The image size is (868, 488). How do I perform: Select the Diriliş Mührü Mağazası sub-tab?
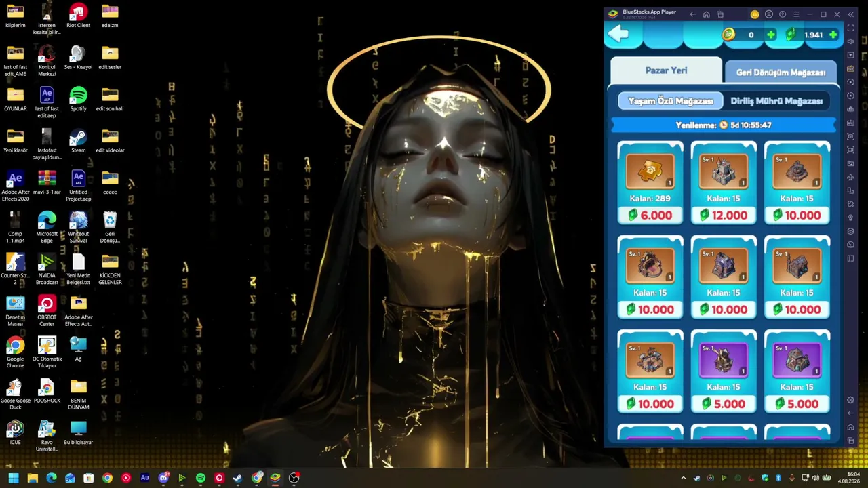[x=776, y=101]
